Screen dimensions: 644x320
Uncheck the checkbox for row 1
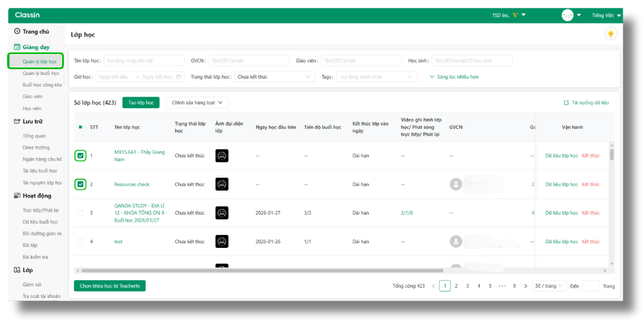(80, 156)
